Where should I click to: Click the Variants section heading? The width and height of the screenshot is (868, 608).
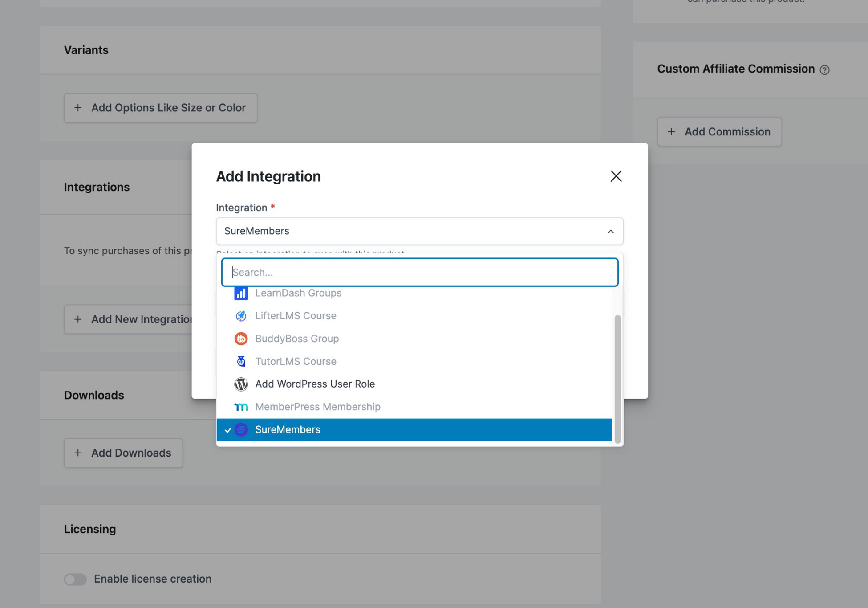pyautogui.click(x=86, y=50)
